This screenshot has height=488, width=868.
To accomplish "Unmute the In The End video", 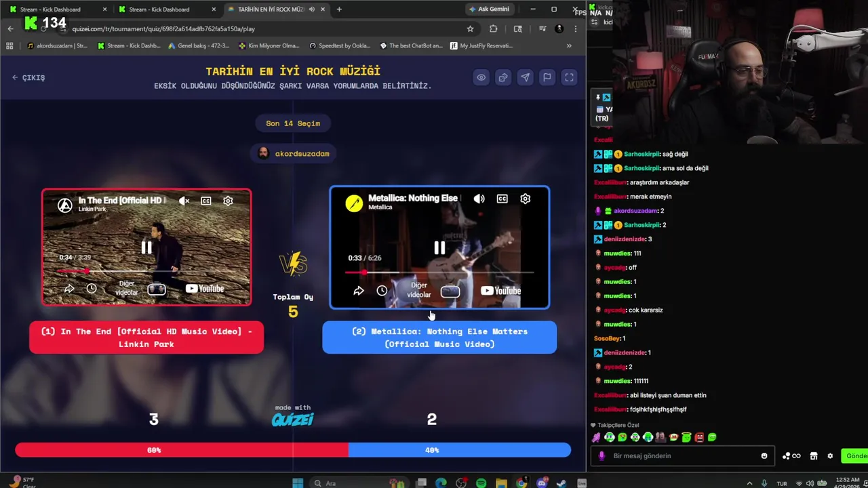I will [x=184, y=201].
